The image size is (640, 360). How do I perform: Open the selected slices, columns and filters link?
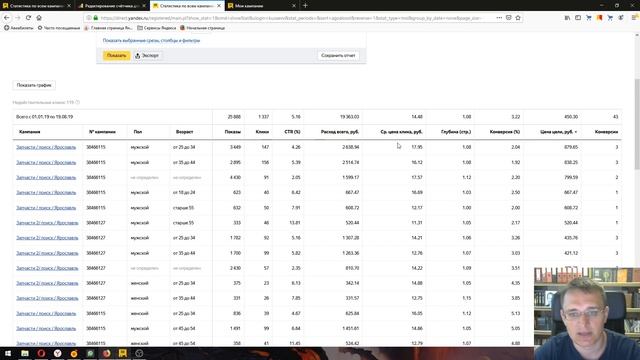(x=151, y=40)
